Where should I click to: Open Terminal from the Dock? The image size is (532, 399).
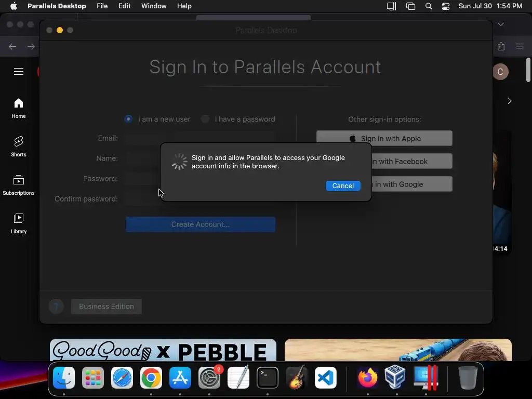pyautogui.click(x=268, y=378)
